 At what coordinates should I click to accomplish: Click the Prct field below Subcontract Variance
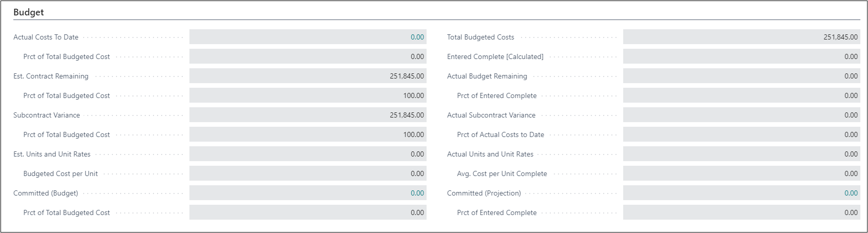coord(307,134)
